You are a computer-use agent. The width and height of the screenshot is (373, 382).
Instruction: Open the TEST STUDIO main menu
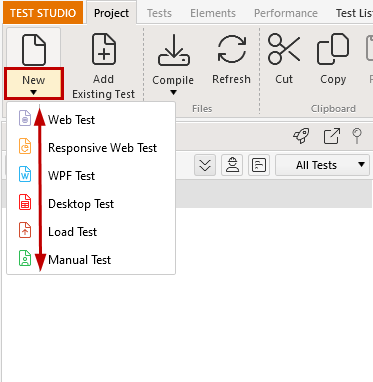coord(43,13)
